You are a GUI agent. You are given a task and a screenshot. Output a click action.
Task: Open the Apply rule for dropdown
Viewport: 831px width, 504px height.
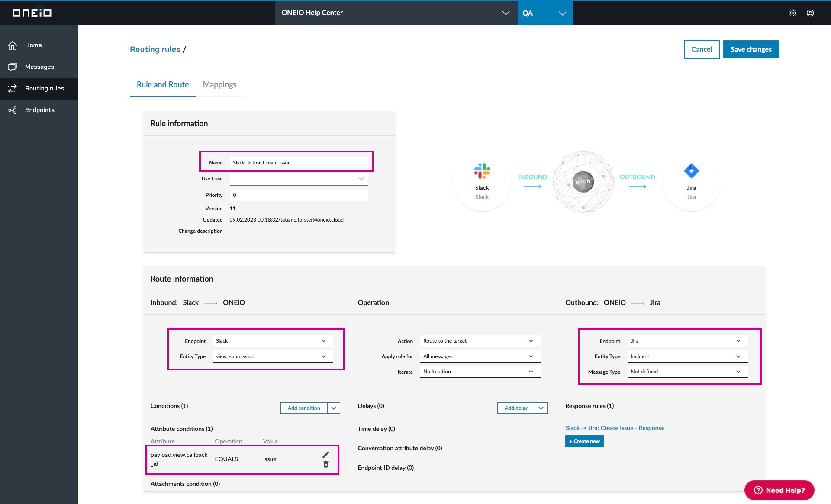click(x=480, y=356)
